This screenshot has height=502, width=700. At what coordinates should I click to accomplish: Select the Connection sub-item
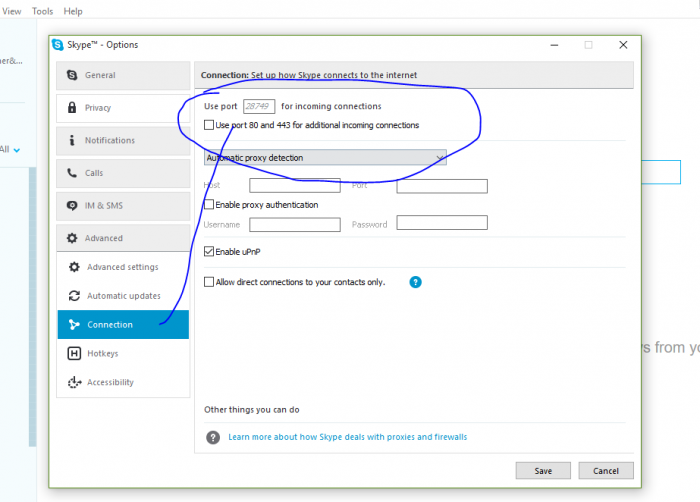coord(123,325)
